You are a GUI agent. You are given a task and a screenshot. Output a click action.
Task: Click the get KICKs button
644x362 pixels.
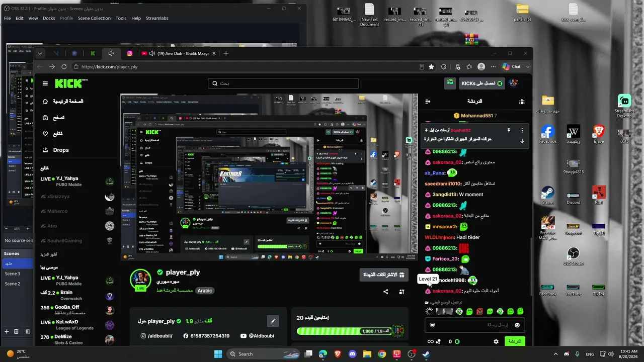point(482,83)
